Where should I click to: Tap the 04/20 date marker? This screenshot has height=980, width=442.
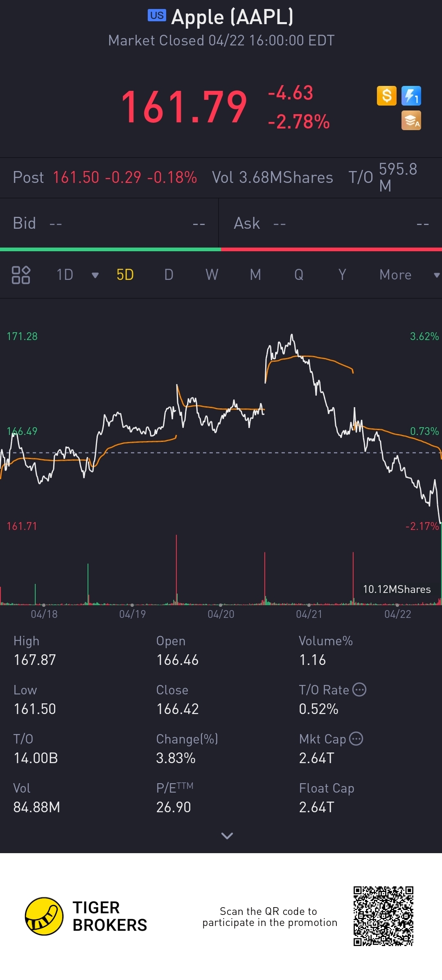point(221,614)
